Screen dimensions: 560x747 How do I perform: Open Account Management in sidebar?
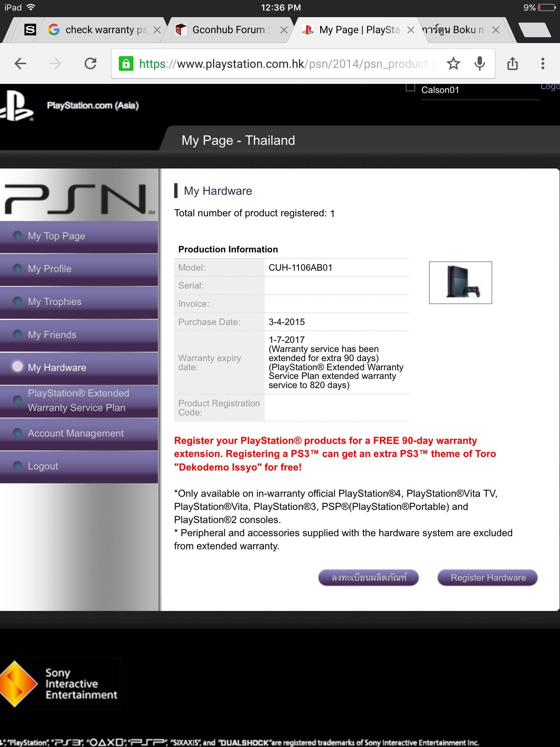[x=79, y=434]
